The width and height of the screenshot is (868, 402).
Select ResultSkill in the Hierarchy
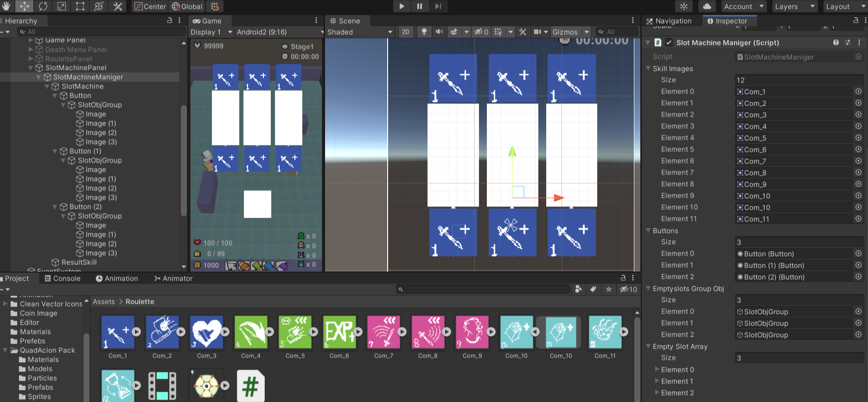coord(79,262)
